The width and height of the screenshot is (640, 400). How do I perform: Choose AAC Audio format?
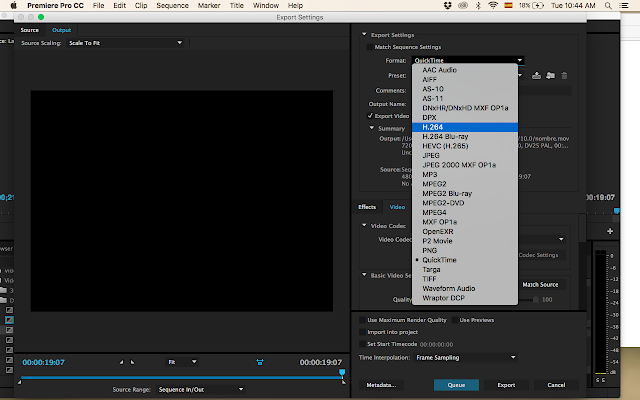click(x=465, y=70)
